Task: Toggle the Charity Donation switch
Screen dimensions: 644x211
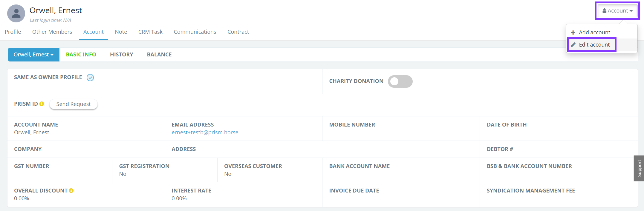Action: coord(400,81)
